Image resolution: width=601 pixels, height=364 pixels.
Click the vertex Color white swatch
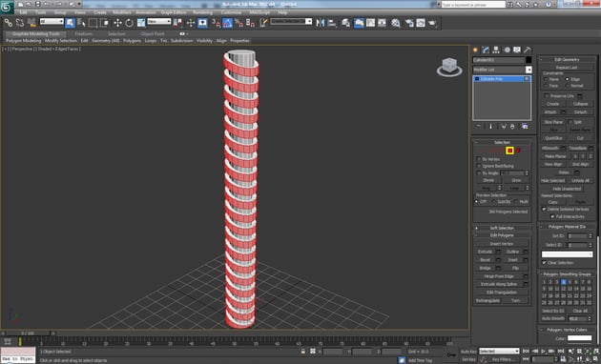[580, 338]
